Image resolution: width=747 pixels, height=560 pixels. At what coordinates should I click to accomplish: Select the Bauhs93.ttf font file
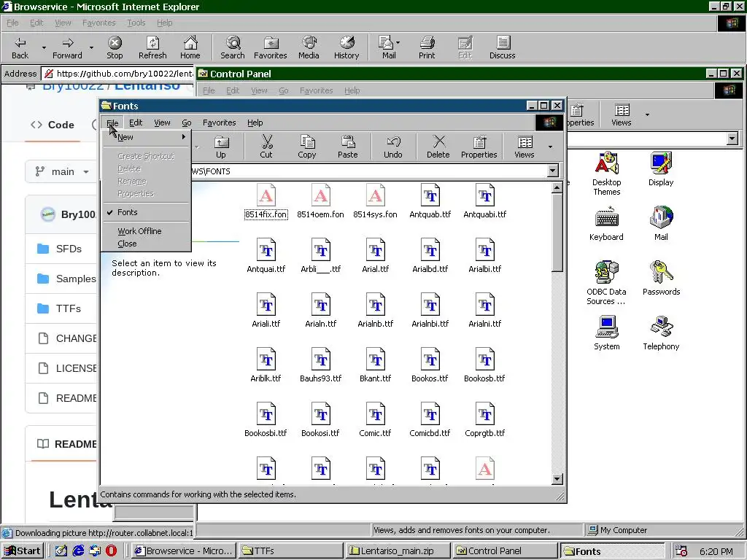tap(321, 366)
